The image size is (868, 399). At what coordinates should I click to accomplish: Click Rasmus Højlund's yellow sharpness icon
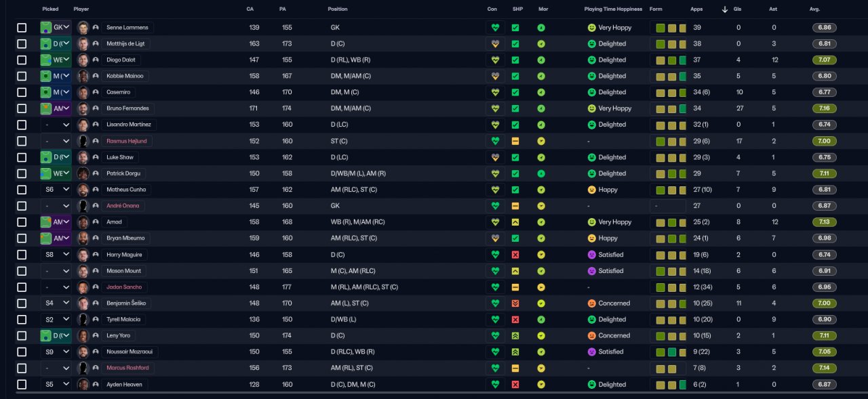(x=515, y=142)
